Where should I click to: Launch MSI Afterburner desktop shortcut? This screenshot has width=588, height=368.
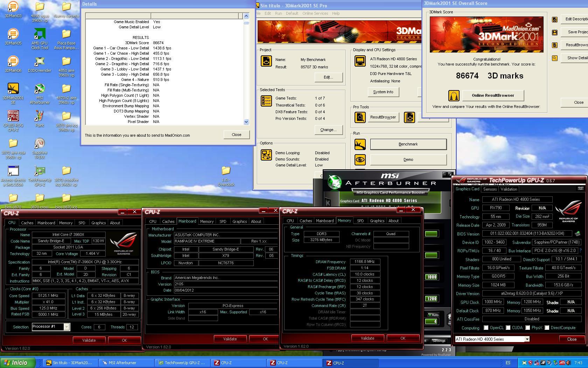point(40,94)
